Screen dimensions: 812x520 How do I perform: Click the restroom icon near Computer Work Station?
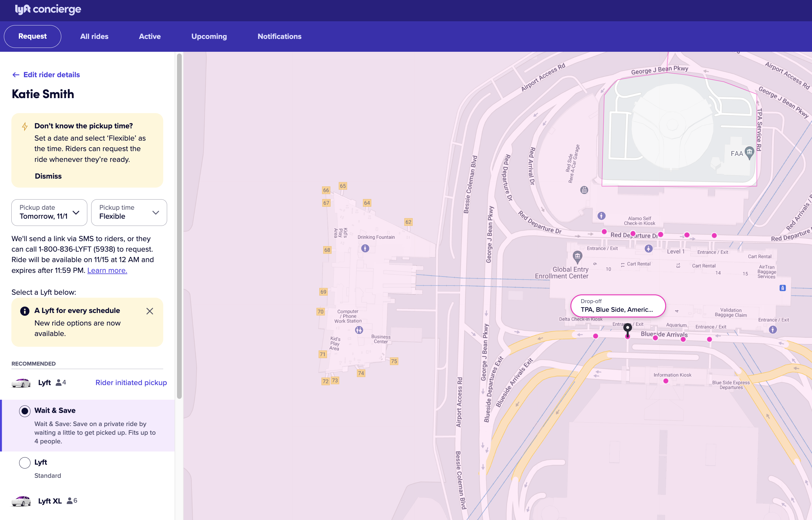pos(359,330)
